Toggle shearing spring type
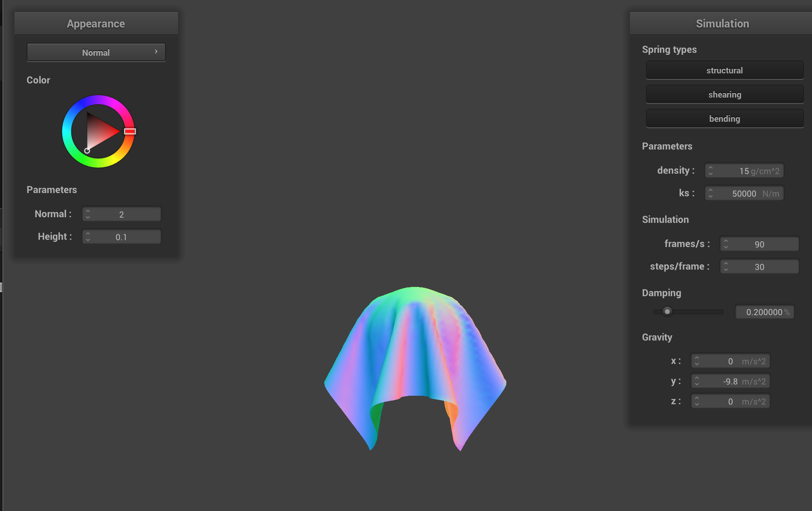This screenshot has height=511, width=812. tap(724, 95)
